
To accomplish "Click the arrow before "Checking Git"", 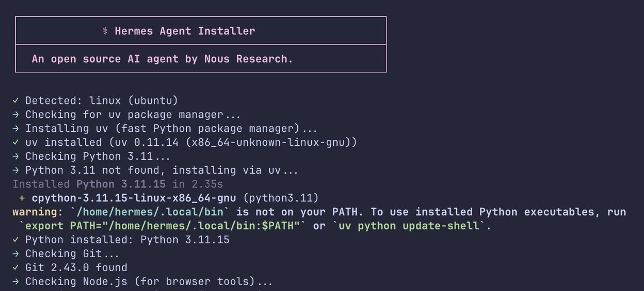I will click(x=16, y=254).
